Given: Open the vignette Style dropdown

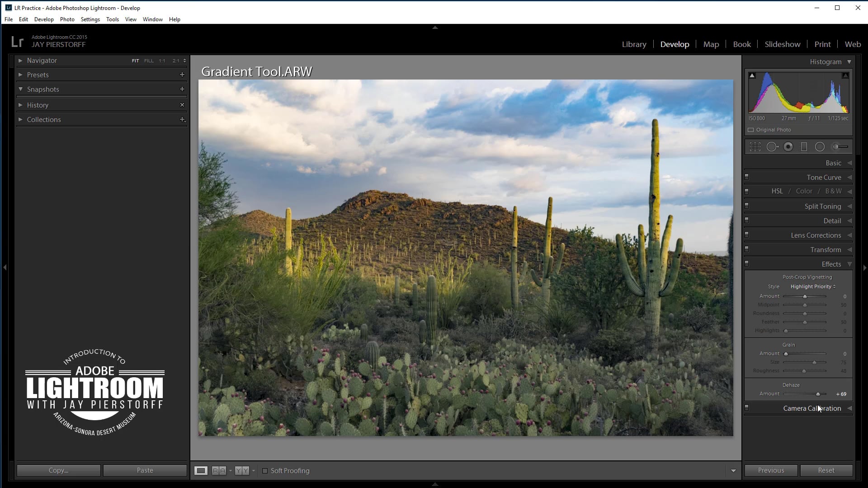Looking at the screenshot, I should [812, 286].
